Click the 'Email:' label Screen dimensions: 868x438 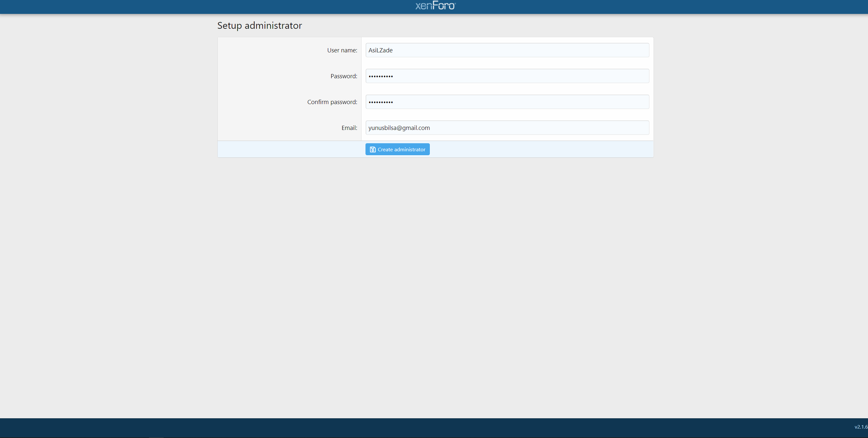[349, 128]
